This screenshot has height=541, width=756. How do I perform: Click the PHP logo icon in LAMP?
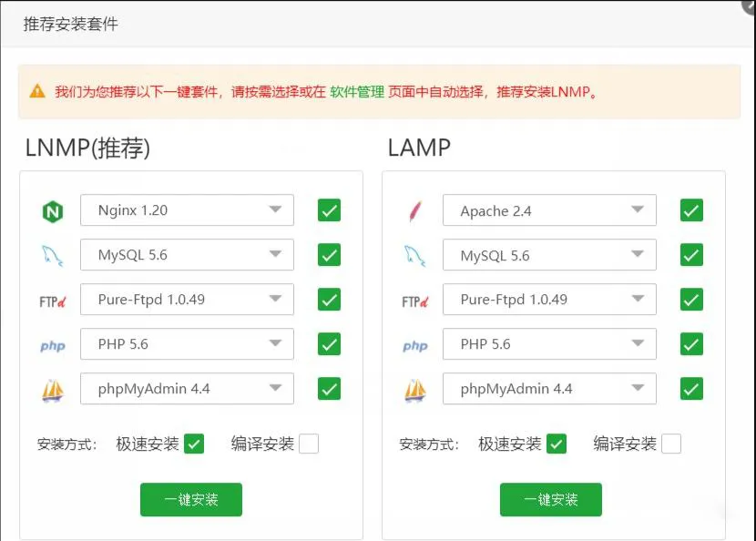pos(414,345)
